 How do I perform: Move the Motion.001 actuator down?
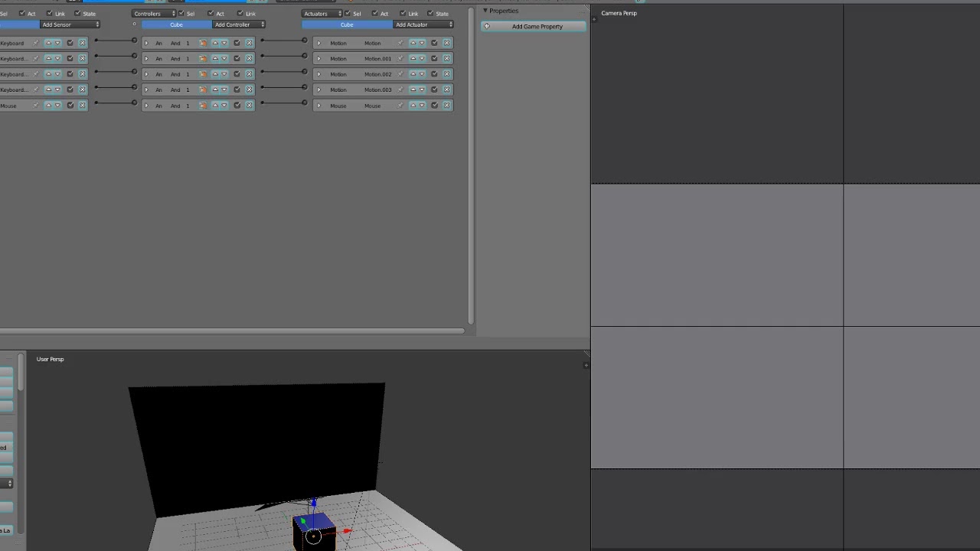coord(422,59)
